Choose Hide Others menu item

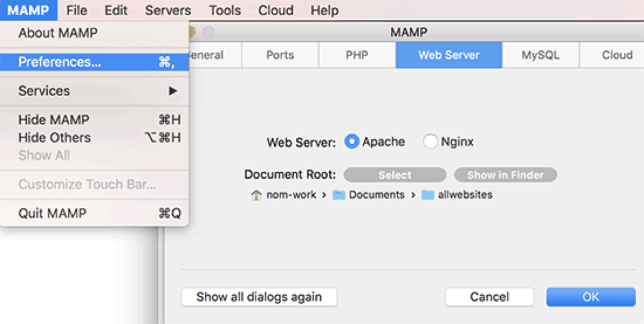(94, 138)
